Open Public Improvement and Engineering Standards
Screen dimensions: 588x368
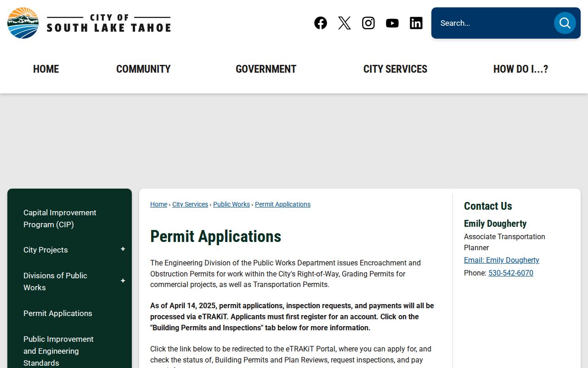coord(58,351)
